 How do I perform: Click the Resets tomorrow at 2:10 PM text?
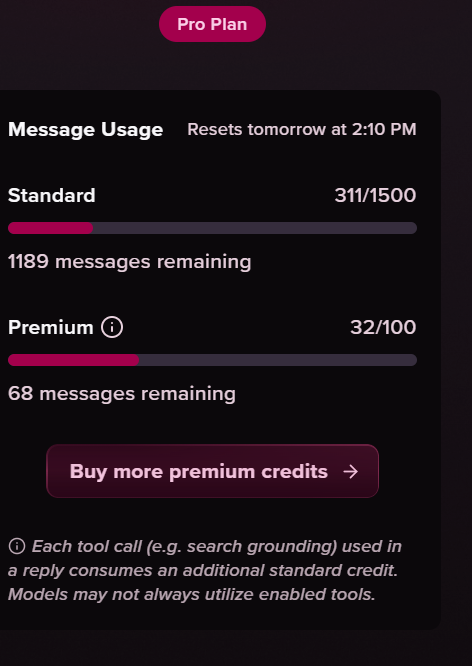(x=302, y=130)
